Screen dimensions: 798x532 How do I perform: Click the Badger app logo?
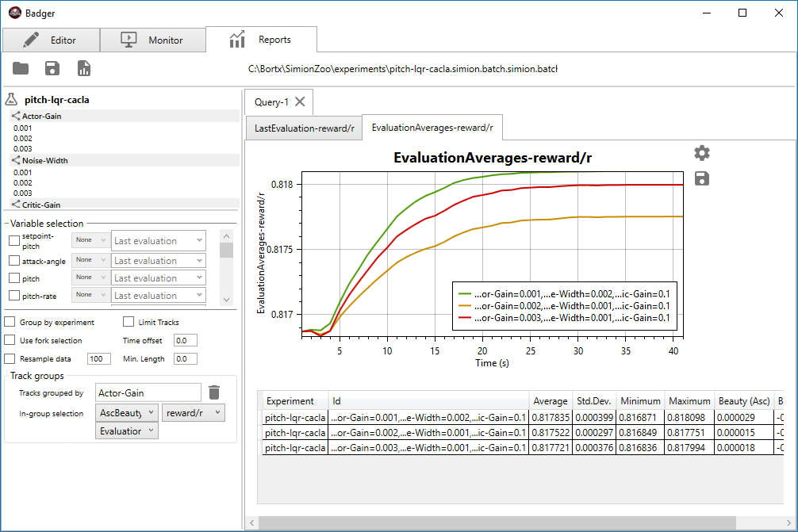pos(15,13)
